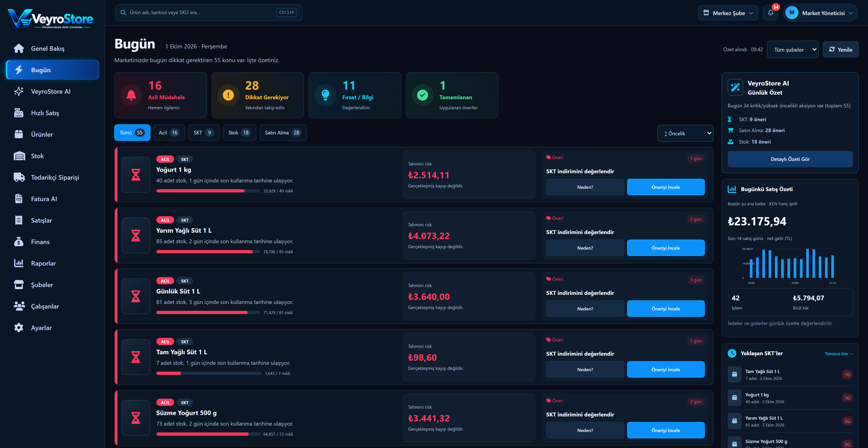
Task: Open Tümünü Gör link in Yaklaşan SKT'ler
Action: pyautogui.click(x=839, y=354)
